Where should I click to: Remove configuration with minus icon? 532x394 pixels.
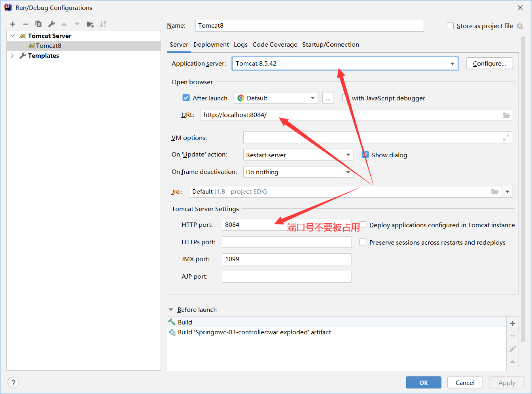tap(26, 24)
